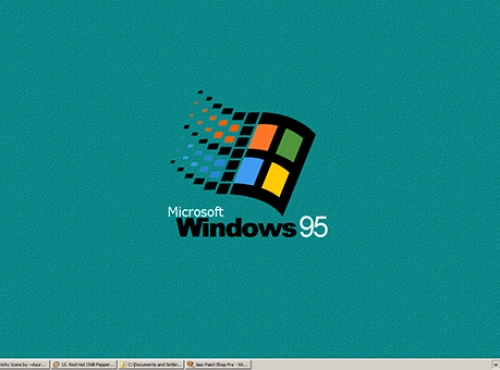The height and width of the screenshot is (370, 500).
Task: Click the orange pane of the Windows logo
Action: [263, 137]
